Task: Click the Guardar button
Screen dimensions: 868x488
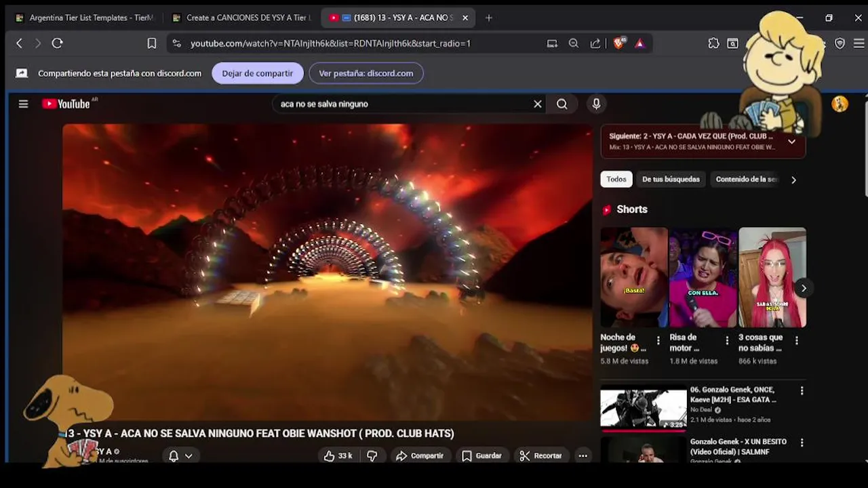Action: [x=481, y=456]
